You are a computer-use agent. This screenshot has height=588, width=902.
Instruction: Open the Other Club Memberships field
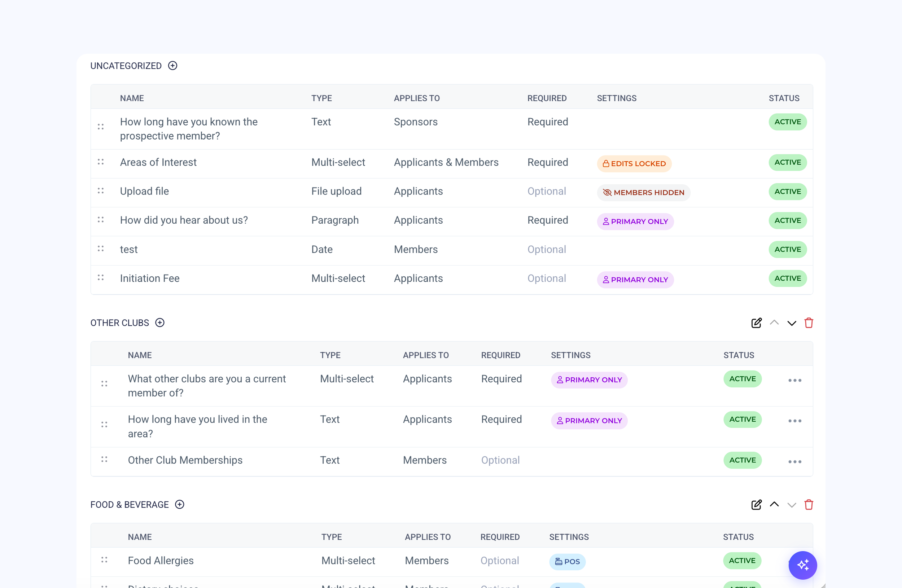point(185,460)
